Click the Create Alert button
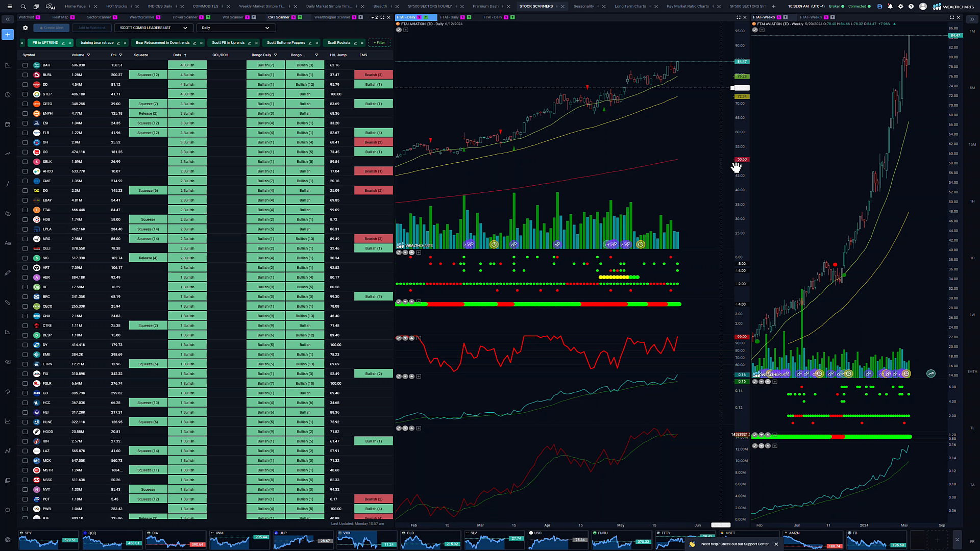This screenshot has width=980, height=551. pos(51,28)
